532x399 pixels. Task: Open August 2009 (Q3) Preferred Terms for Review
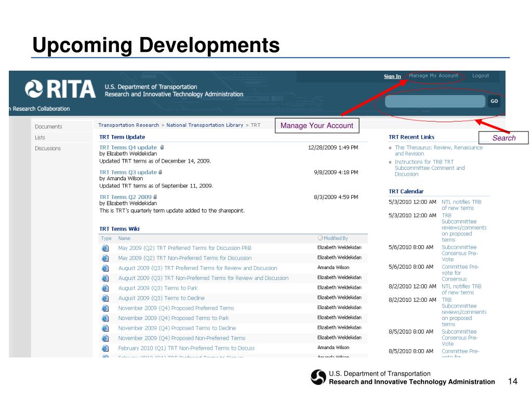[x=197, y=268]
